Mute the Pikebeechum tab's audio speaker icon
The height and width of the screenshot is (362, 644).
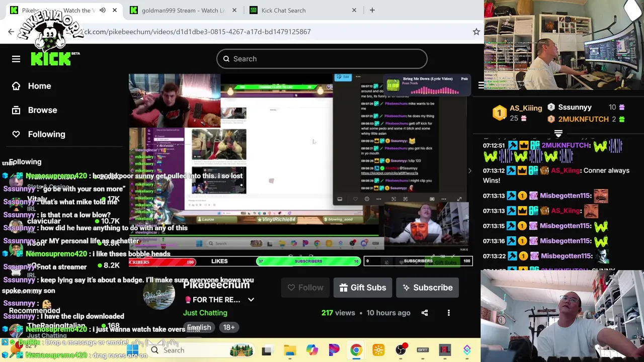tap(103, 10)
